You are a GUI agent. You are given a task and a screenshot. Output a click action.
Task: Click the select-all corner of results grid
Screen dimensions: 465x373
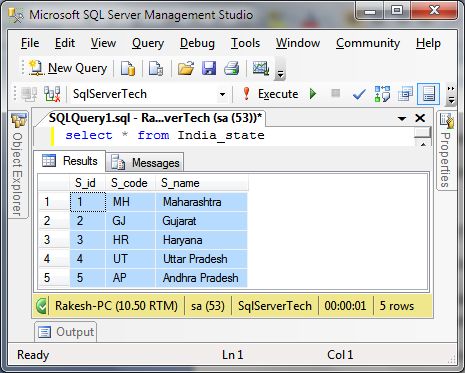[x=54, y=183]
